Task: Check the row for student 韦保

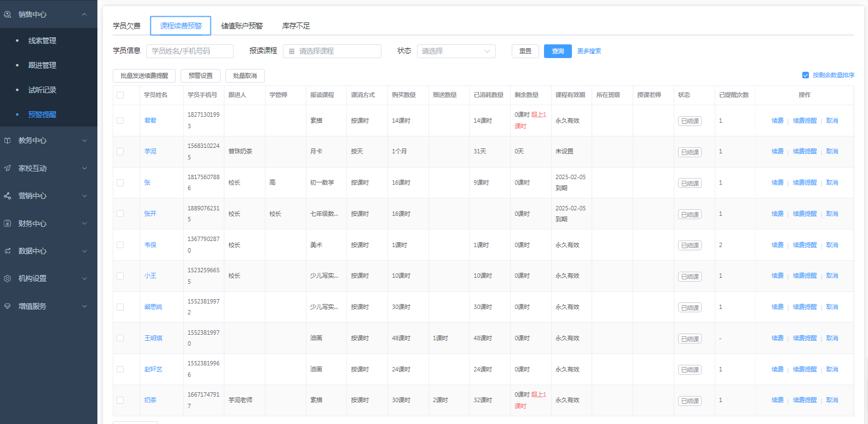Action: tap(120, 245)
